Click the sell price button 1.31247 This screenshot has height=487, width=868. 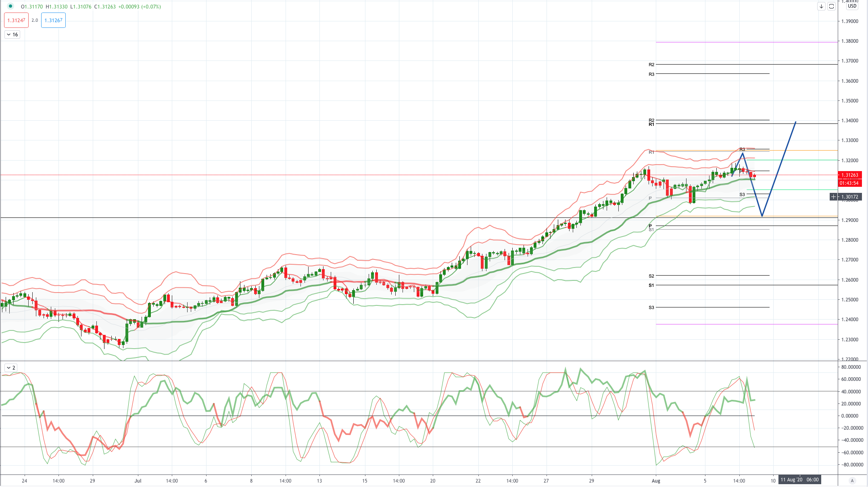click(16, 20)
